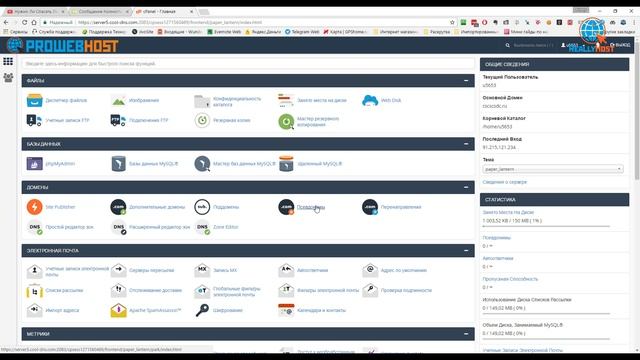
Task: Open the Перенаправления redirects icon
Action: (370, 207)
